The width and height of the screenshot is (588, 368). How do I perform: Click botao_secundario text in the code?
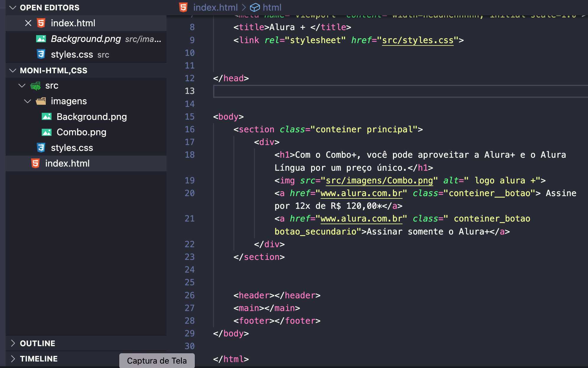click(x=316, y=232)
